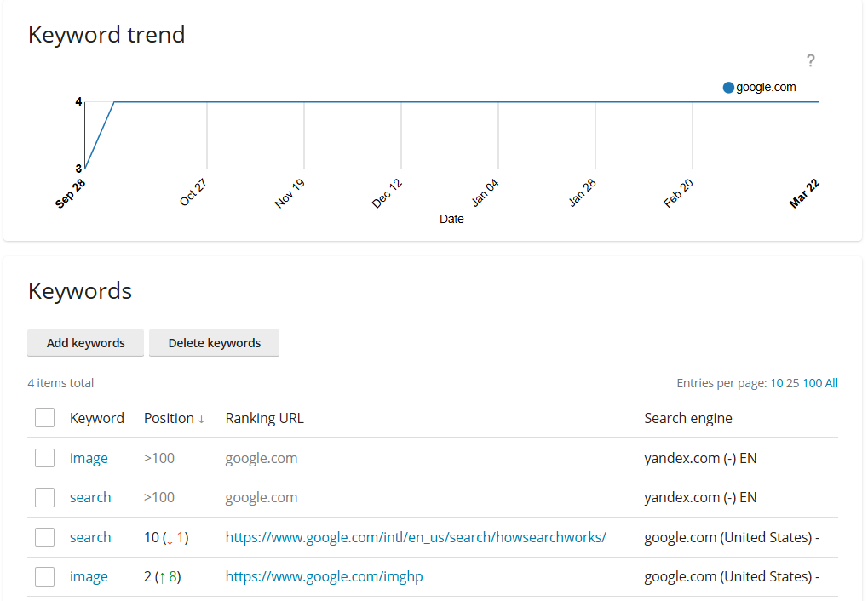
Task: Click the Ranking URL column header
Action: (265, 418)
